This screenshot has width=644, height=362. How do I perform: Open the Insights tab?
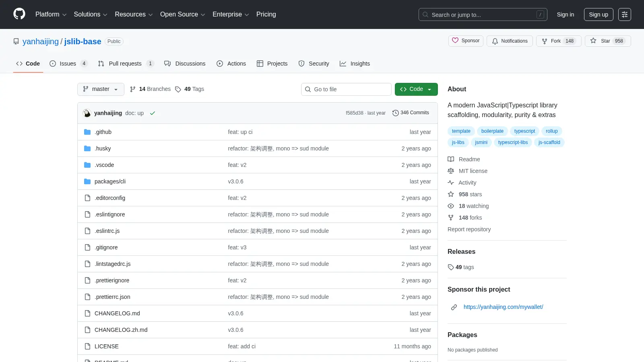pos(355,64)
